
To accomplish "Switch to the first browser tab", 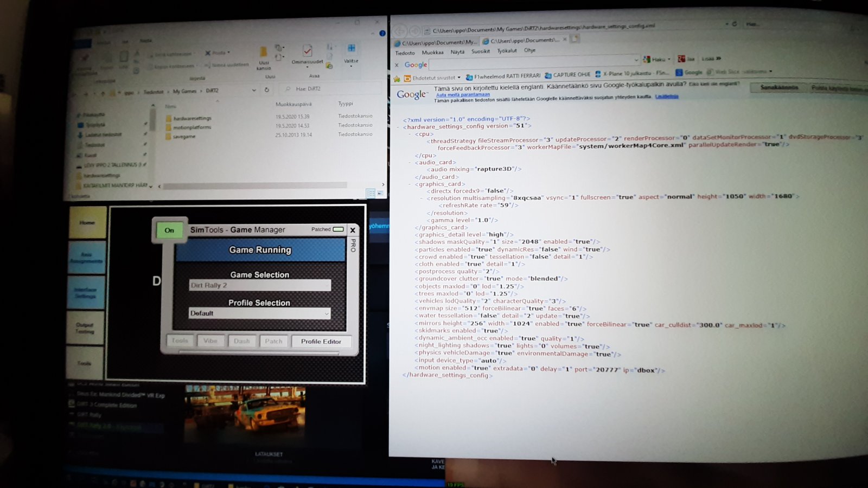I will [436, 42].
